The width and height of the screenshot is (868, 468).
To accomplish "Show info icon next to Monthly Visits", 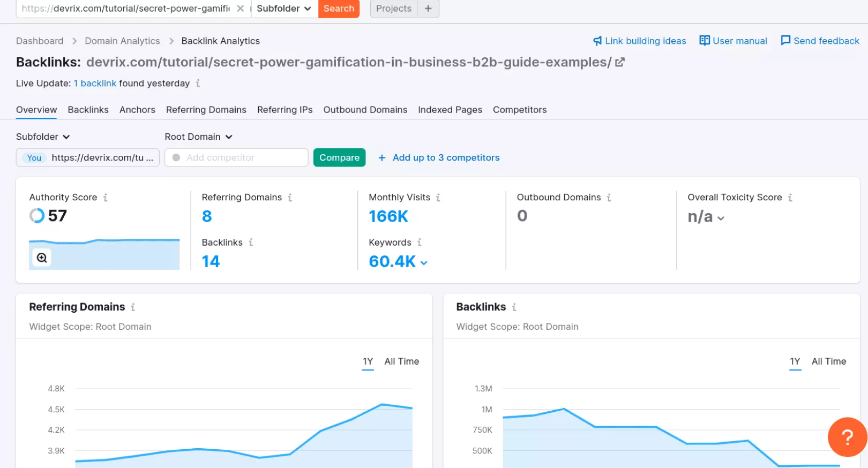I will pyautogui.click(x=438, y=198).
